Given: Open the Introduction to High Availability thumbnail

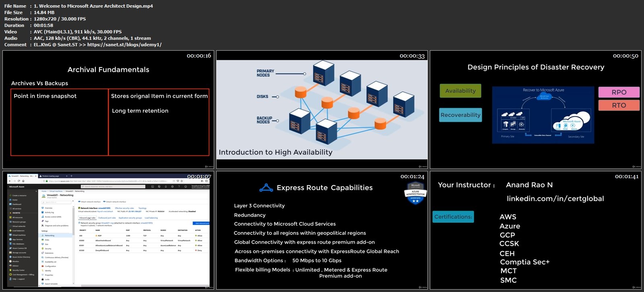Looking at the screenshot, I should (x=322, y=109).
